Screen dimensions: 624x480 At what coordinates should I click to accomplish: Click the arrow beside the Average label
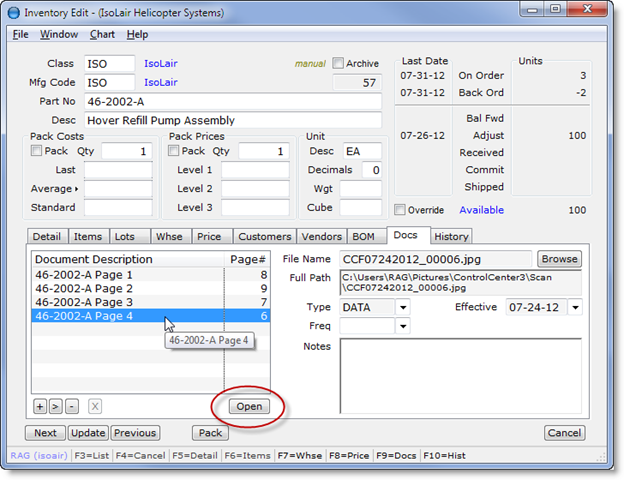tap(78, 189)
